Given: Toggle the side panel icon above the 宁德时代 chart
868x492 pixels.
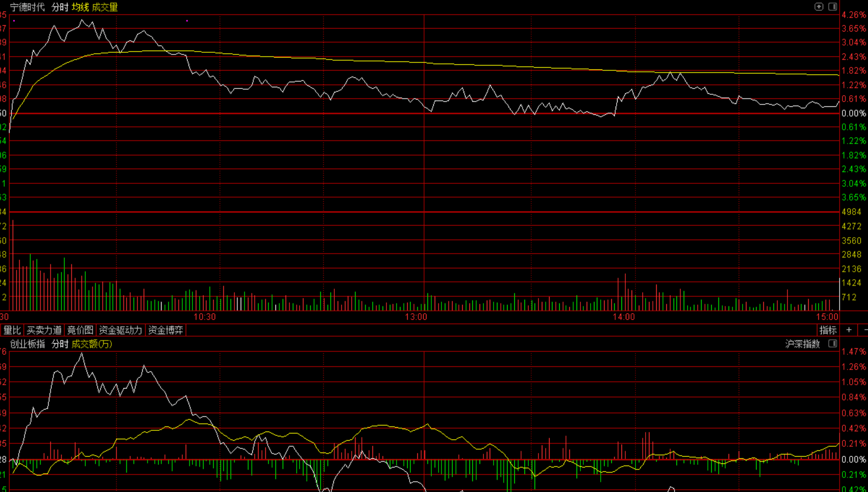Looking at the screenshot, I should coord(833,7).
